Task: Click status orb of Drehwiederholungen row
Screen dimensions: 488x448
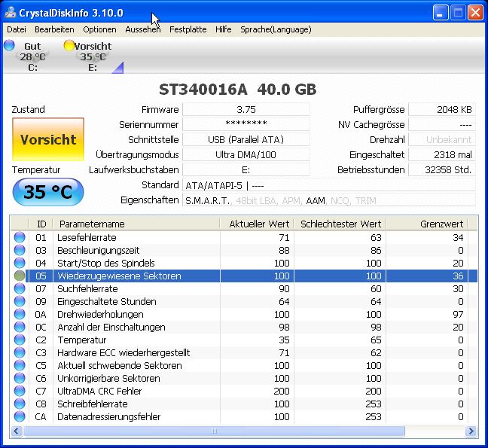Action: pos(20,314)
